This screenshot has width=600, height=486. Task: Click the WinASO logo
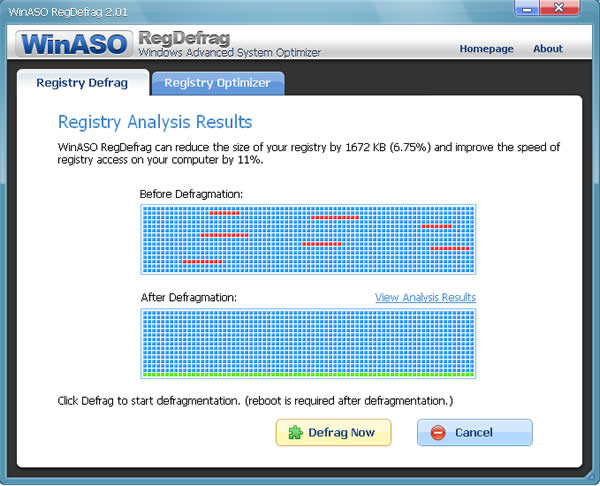(x=74, y=44)
